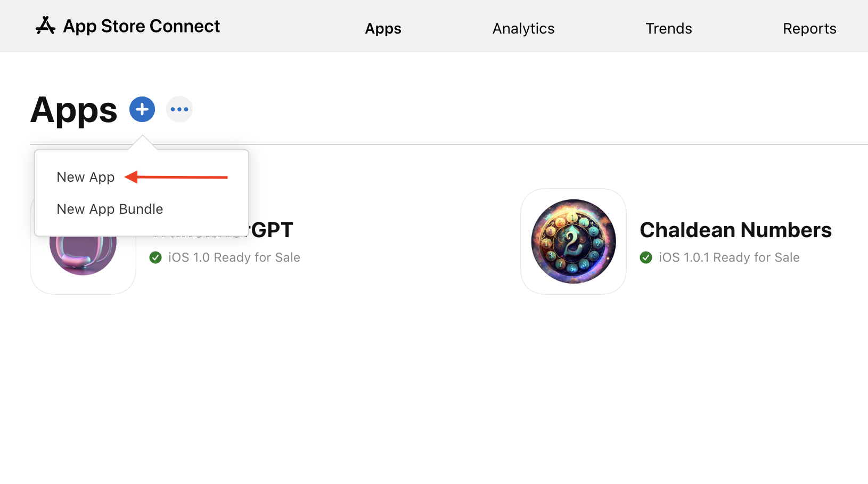Switch to the Analytics tab
Screen dimensions: 868x484
[523, 29]
